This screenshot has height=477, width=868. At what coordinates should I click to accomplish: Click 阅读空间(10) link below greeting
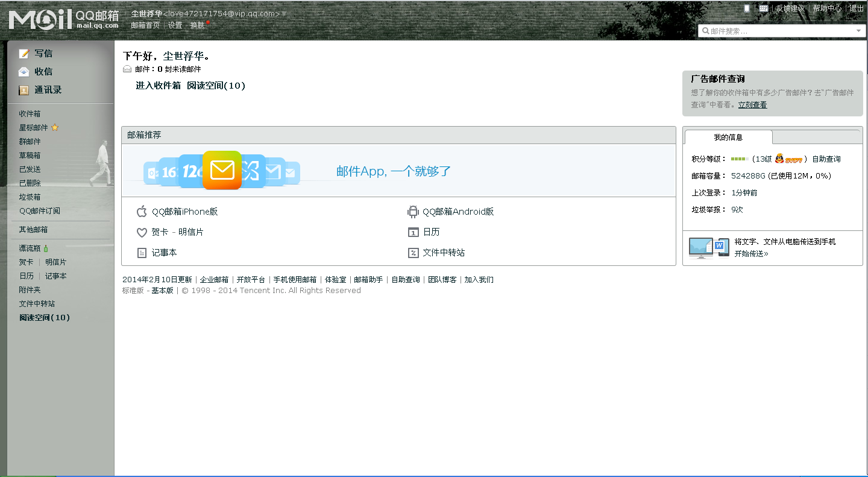(x=216, y=86)
